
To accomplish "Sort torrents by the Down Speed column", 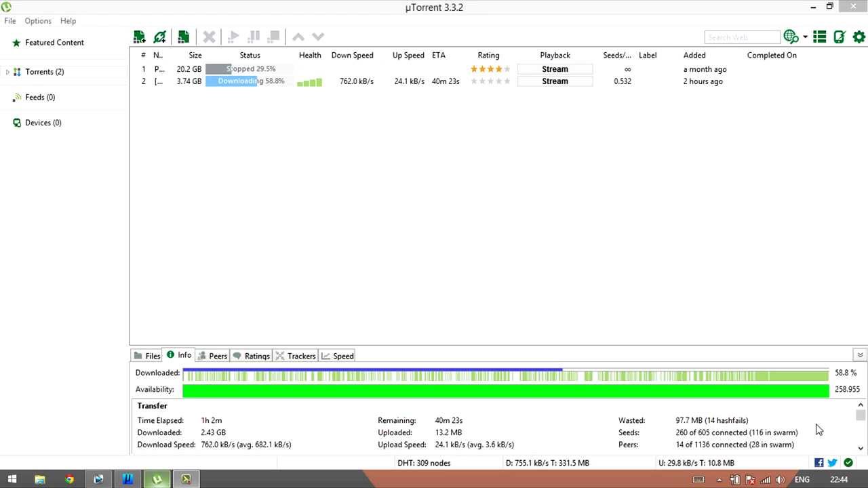I will pyautogui.click(x=352, y=56).
